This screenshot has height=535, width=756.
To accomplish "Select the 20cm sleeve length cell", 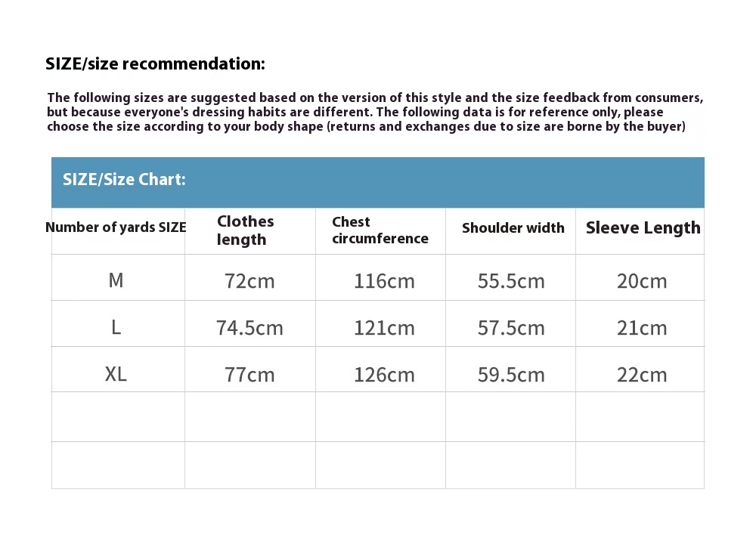I will click(x=642, y=281).
